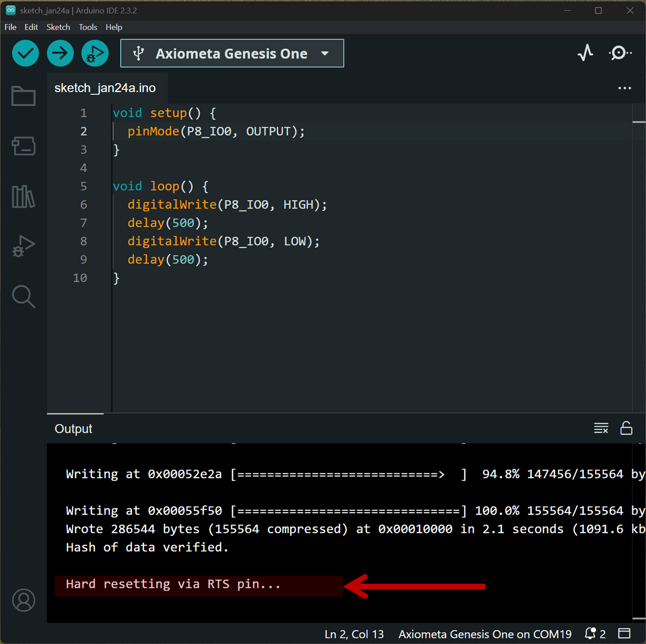Viewport: 646px width, 644px height.
Task: Open the Sketch menu
Action: (x=58, y=27)
